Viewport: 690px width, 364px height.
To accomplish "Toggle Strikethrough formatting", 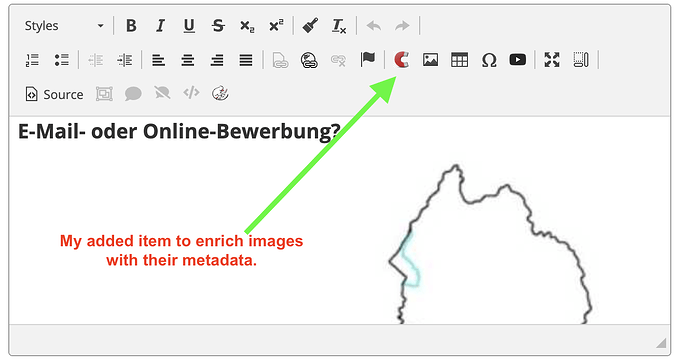I will [x=218, y=26].
